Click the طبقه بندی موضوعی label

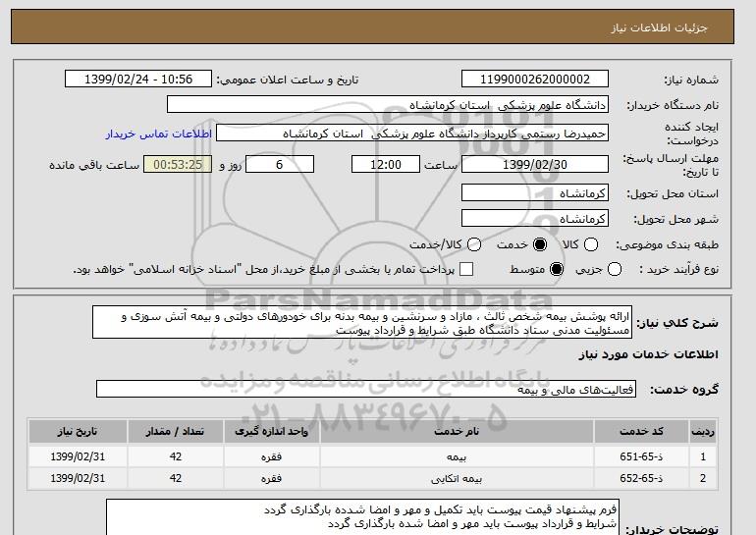pyautogui.click(x=667, y=244)
